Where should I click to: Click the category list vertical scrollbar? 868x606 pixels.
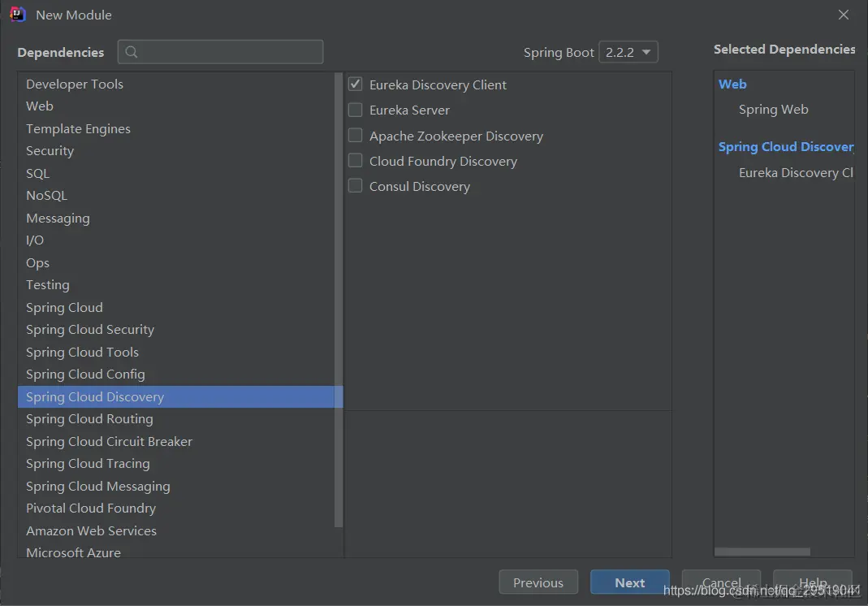pyautogui.click(x=339, y=300)
